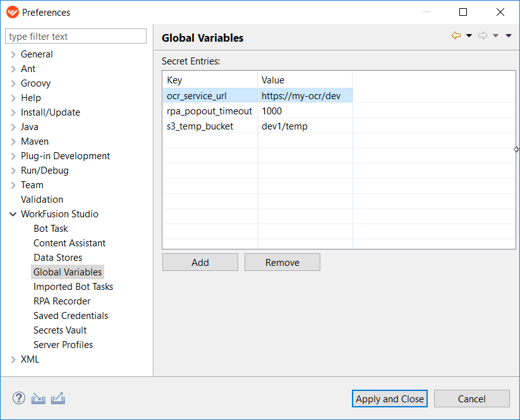Collapse the WorkFusion Studio node

pos(13,214)
